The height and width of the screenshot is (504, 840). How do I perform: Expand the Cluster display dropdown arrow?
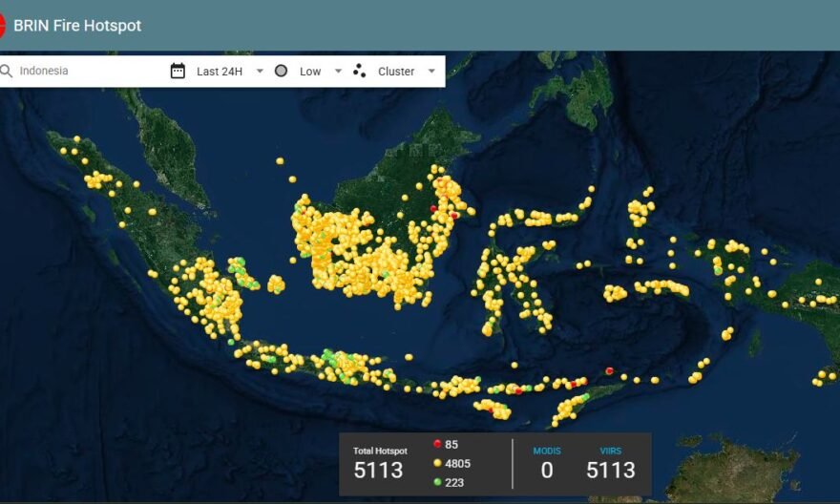click(431, 71)
